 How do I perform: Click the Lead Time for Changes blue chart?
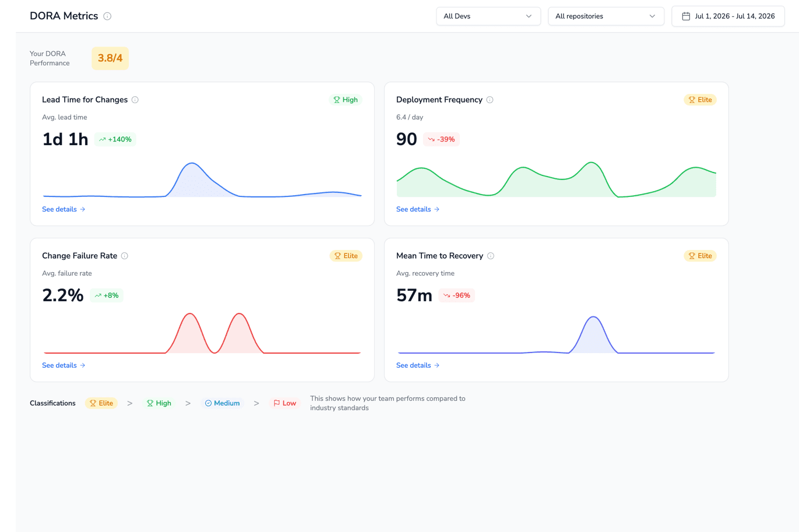click(x=202, y=180)
